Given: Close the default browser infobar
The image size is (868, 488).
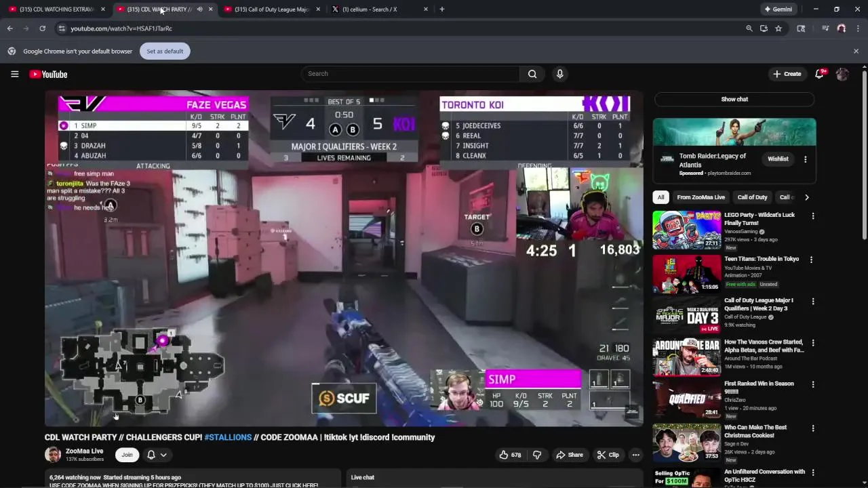Looking at the screenshot, I should (856, 51).
